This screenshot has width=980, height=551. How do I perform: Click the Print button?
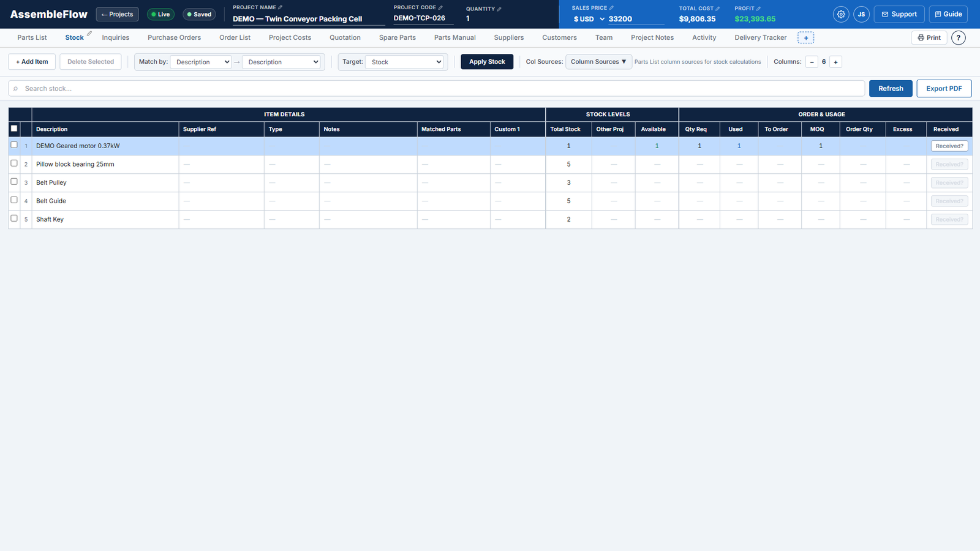tap(929, 38)
